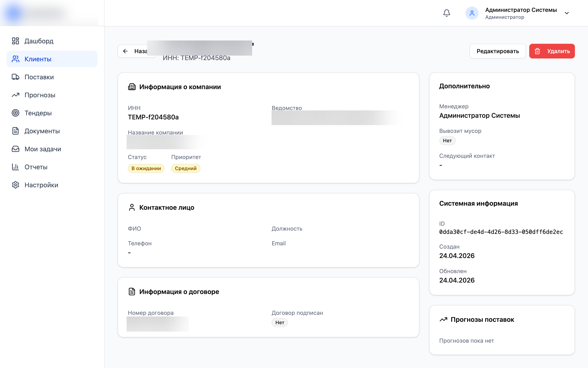Click the Обновлен date 24.04.2026
Image resolution: width=588 pixels, height=368 pixels.
[457, 280]
